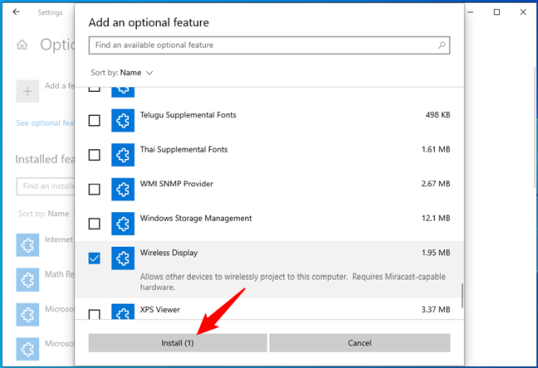
Task: Click the Windows Storage Management feature icon
Action: tap(123, 224)
